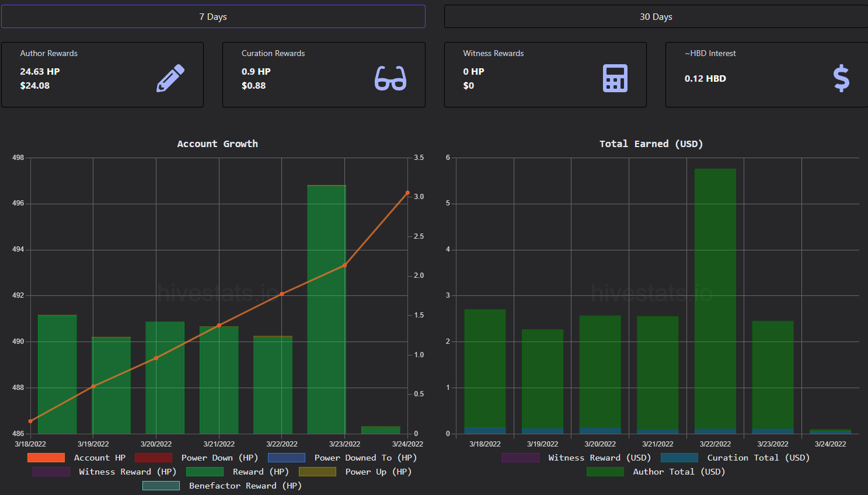868x495 pixels.
Task: Toggle the Benefactor Reward (HP) legend swatch
Action: click(x=161, y=486)
